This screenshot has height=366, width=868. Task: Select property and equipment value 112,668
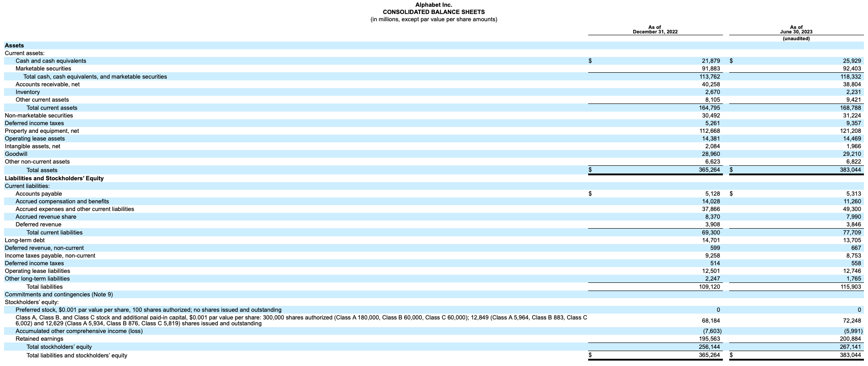[x=710, y=131]
